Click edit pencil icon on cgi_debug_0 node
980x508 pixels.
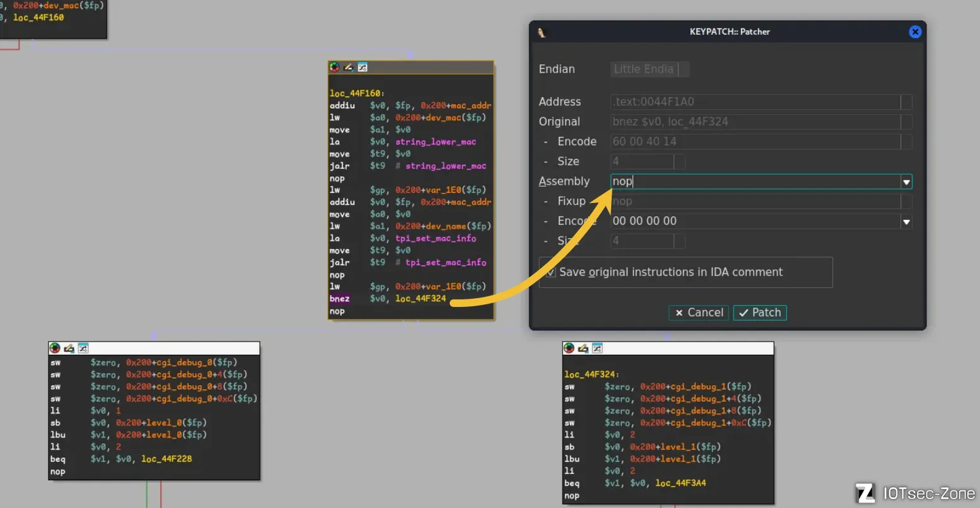[69, 348]
